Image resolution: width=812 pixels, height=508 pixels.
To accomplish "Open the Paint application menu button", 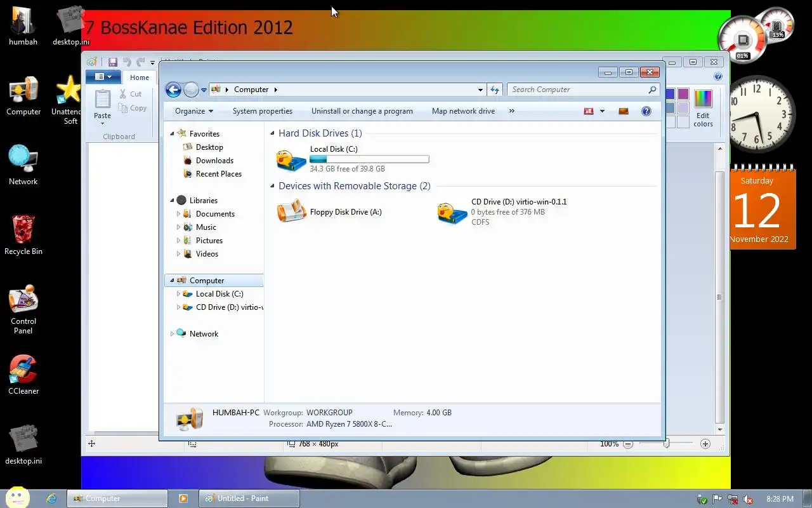I will (x=103, y=77).
